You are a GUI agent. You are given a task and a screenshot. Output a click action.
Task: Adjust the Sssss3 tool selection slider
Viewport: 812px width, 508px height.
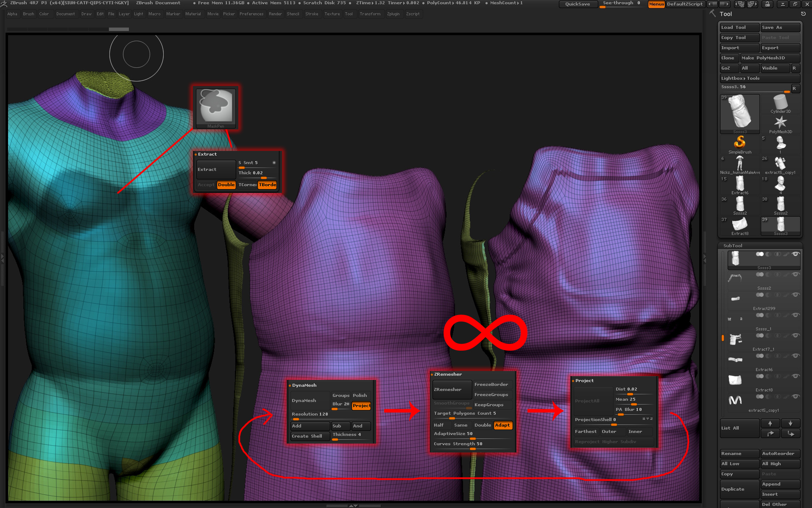pos(755,88)
